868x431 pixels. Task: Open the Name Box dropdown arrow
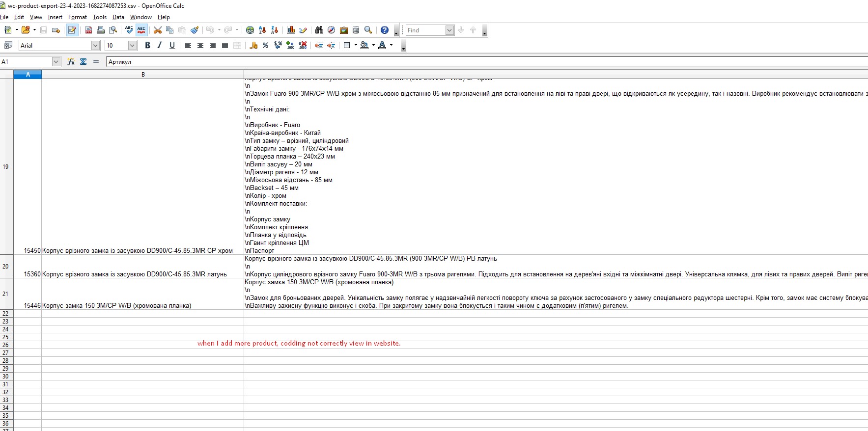[x=56, y=61]
